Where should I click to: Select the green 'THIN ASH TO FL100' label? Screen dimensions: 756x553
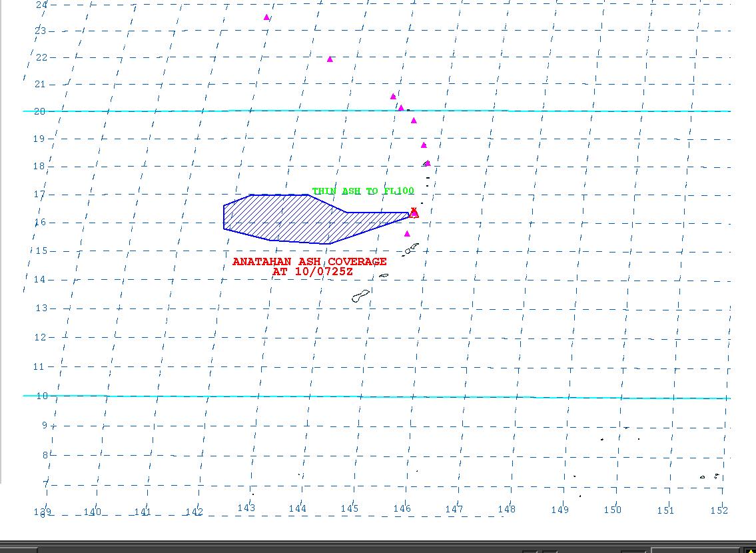(x=363, y=191)
